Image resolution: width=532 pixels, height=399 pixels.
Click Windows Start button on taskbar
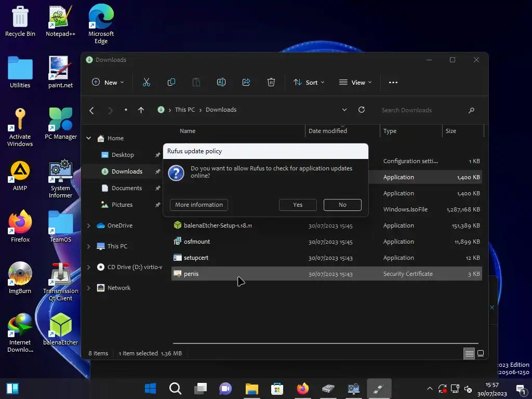150,388
